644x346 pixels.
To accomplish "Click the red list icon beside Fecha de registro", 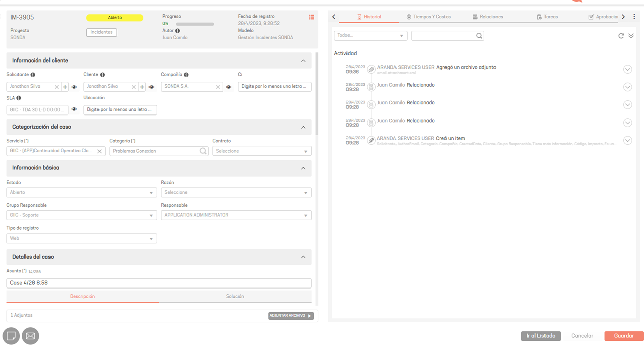I will coord(311,17).
